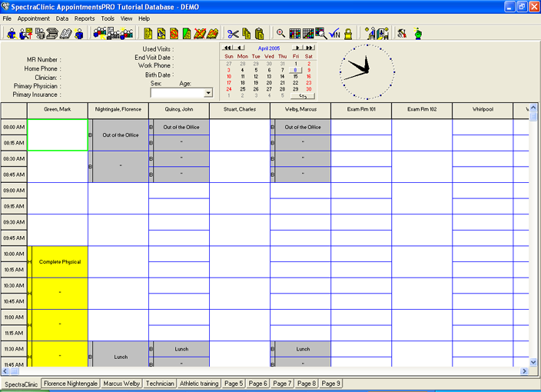Click the copy documents icon beside scissors
The image size is (541, 392).
(247, 34)
